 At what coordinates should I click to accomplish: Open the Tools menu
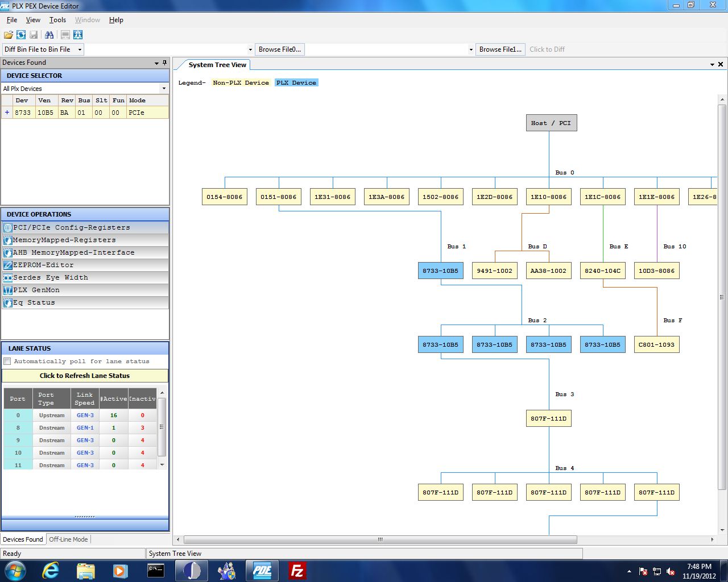click(x=57, y=20)
